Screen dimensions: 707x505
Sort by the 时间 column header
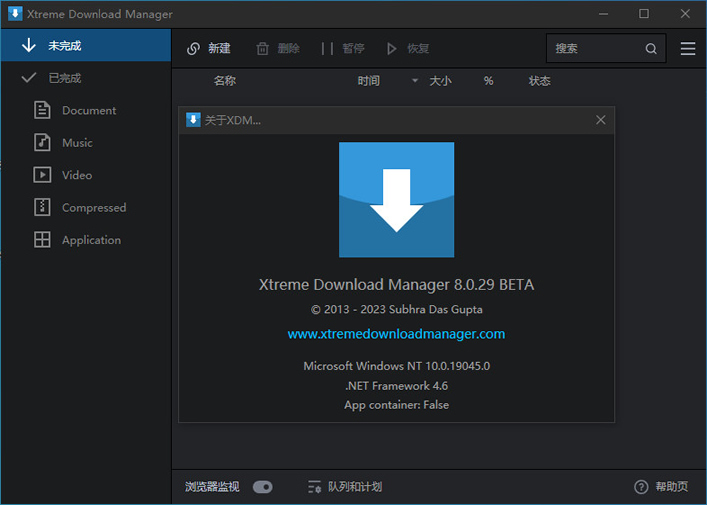coord(368,81)
